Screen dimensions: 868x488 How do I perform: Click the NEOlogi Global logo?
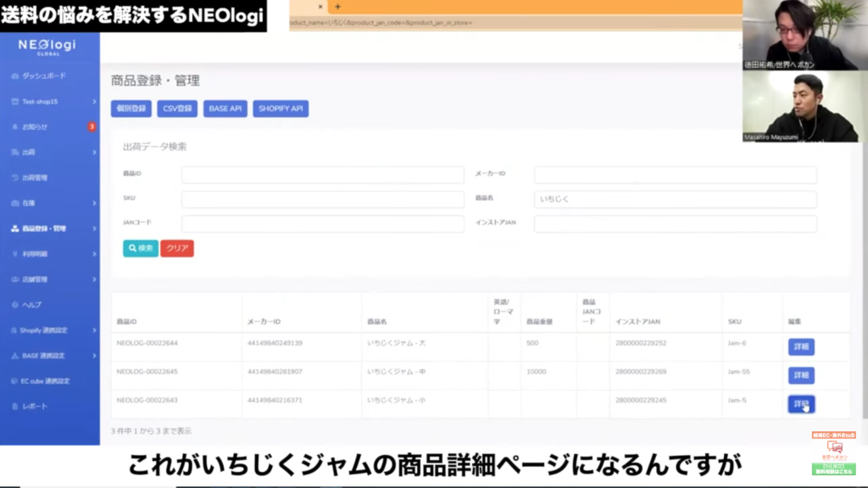click(x=47, y=47)
